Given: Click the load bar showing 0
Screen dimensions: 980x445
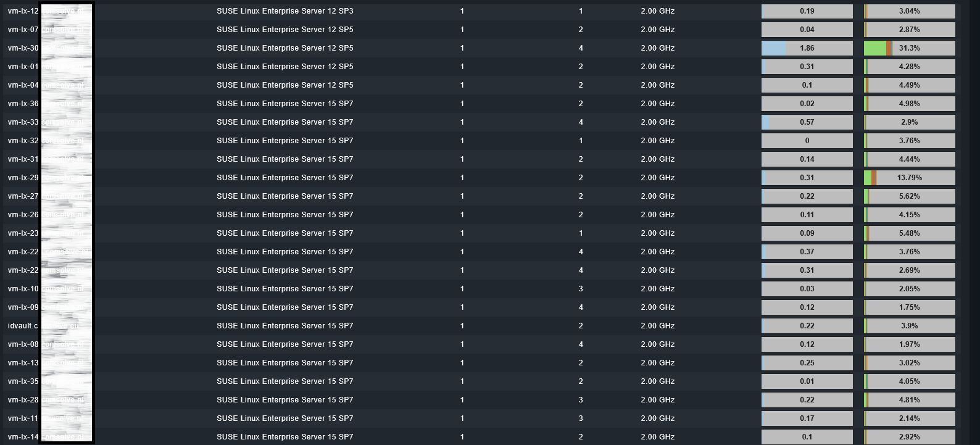Looking at the screenshot, I should 807,141.
